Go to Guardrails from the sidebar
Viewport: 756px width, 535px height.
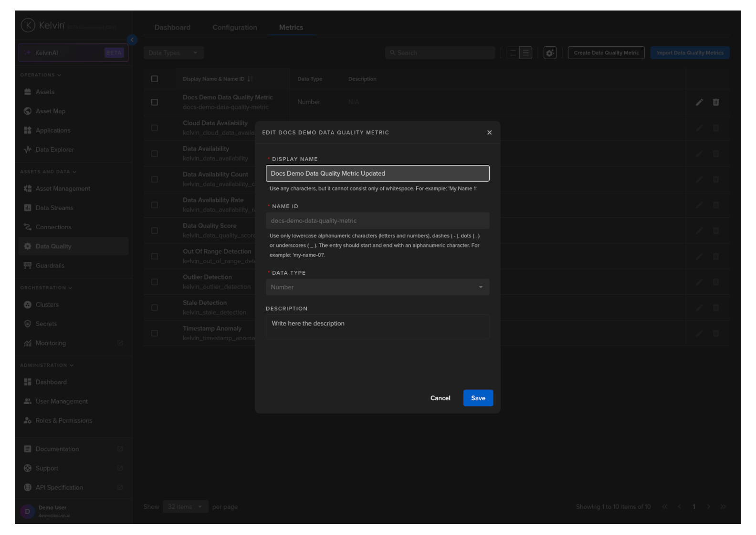(50, 266)
